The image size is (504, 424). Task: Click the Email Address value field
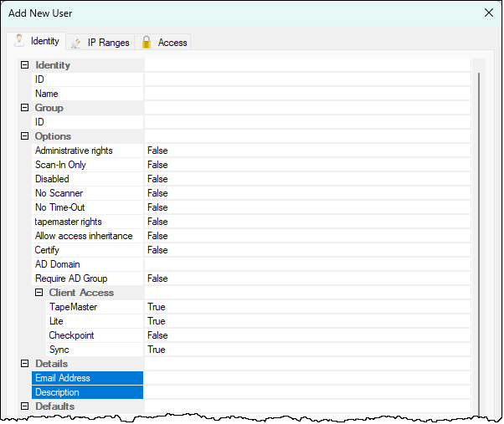point(306,378)
